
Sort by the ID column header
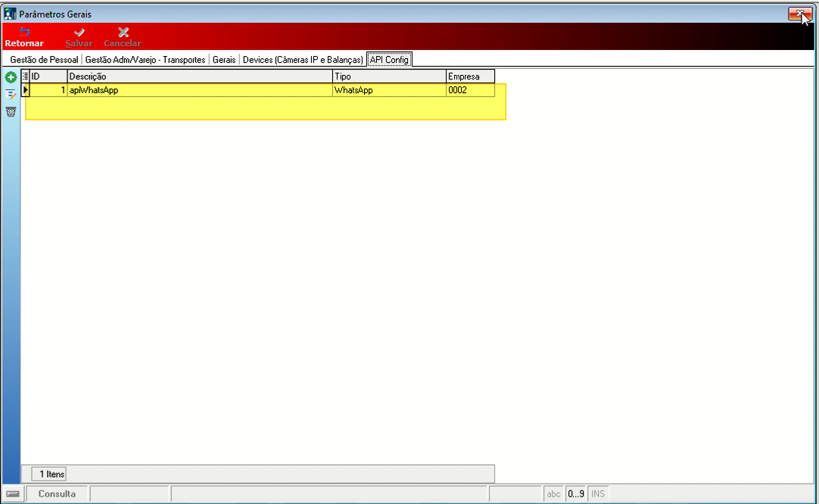(x=48, y=76)
